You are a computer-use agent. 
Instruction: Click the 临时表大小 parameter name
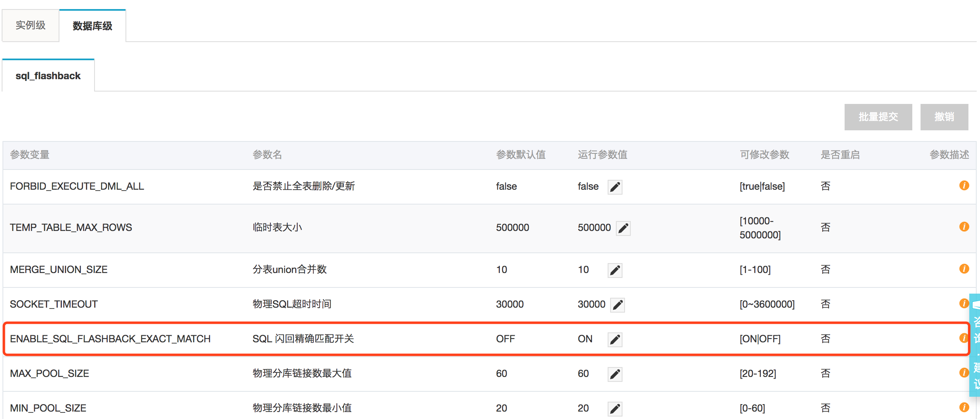click(x=277, y=228)
